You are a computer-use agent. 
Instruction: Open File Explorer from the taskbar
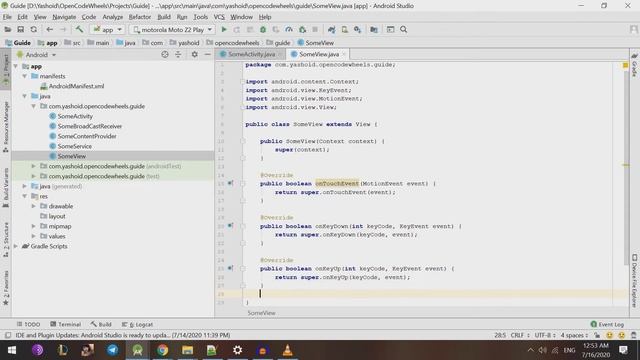(187, 350)
